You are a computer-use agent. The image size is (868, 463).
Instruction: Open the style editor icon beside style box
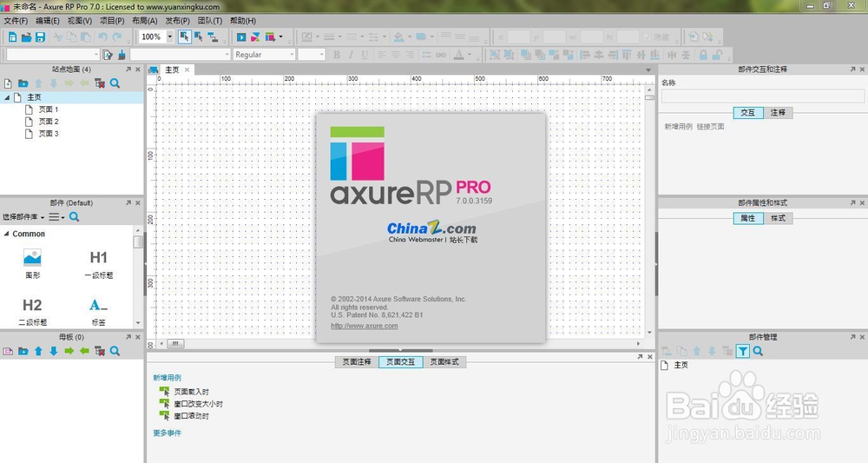coord(108,54)
